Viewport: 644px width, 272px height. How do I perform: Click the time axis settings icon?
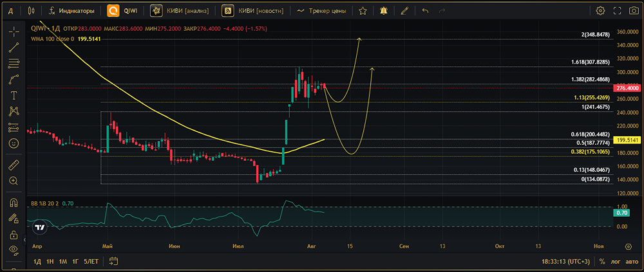[628, 246]
